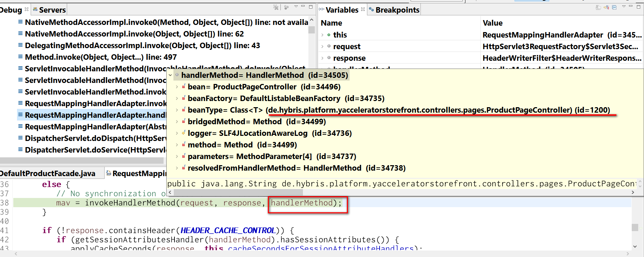Click the logger field icon in popup

[184, 133]
